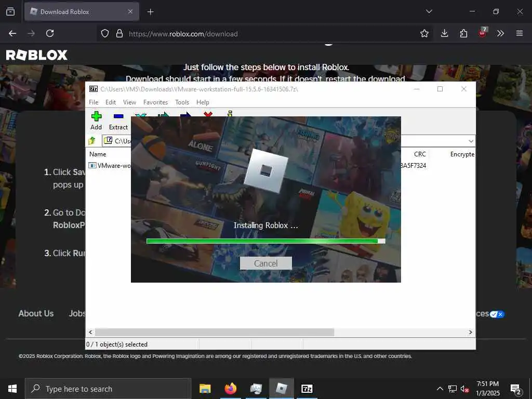Screen dimensions: 532x399
Task: Open the Firefox downloads panel icon
Action: (445, 33)
